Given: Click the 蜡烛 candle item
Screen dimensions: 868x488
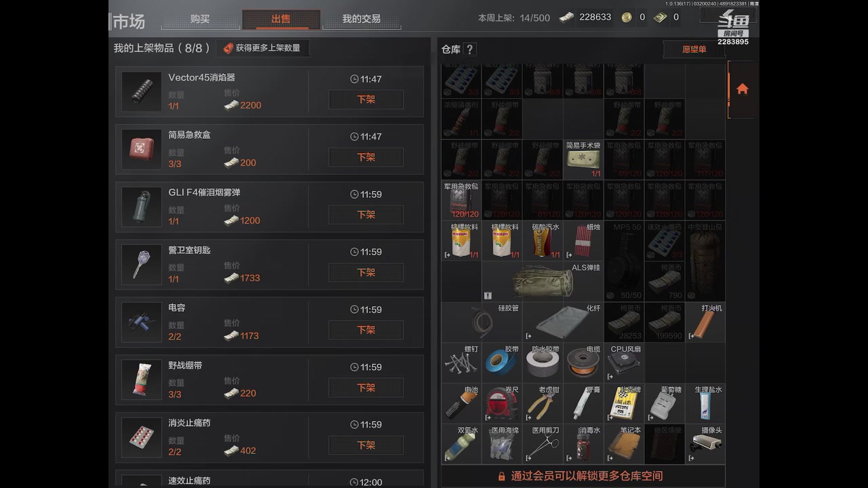Looking at the screenshot, I should (x=583, y=241).
